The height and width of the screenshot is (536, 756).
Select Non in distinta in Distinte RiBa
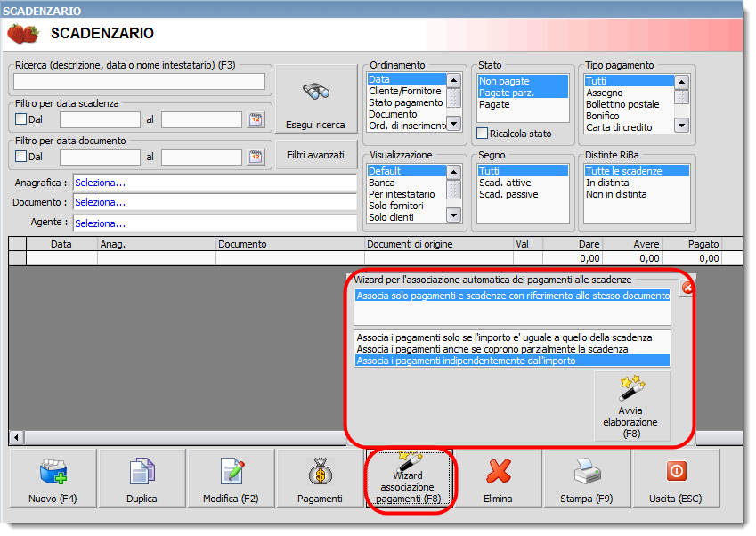click(637, 194)
